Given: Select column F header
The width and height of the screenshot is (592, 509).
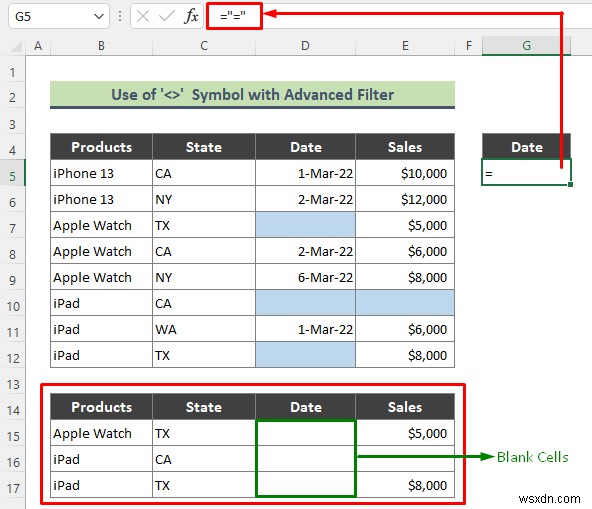Looking at the screenshot, I should tap(469, 46).
